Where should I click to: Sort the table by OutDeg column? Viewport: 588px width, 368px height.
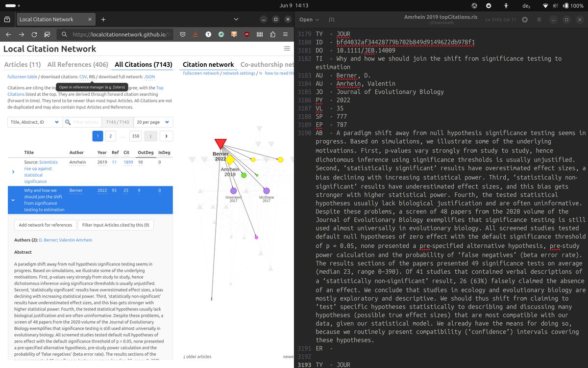pos(145,153)
